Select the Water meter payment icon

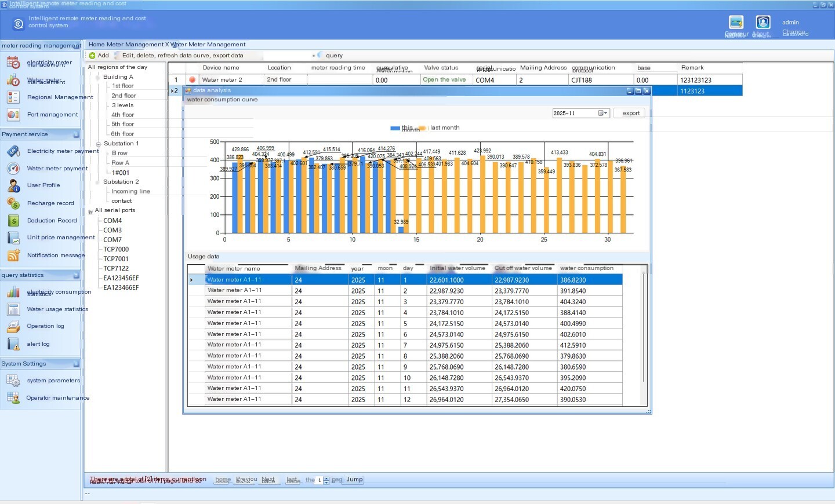click(x=13, y=169)
